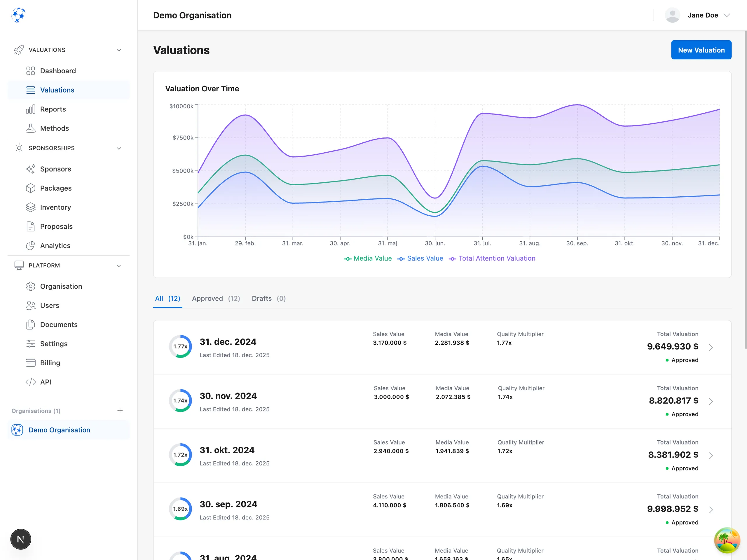Collapse the PLATFORM sidebar section

click(119, 266)
